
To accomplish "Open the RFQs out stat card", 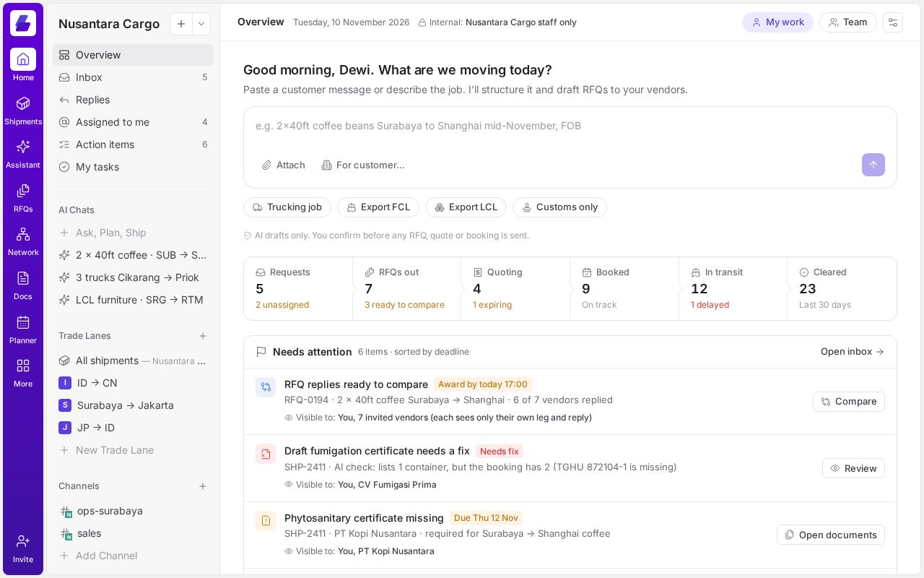I will coord(406,288).
